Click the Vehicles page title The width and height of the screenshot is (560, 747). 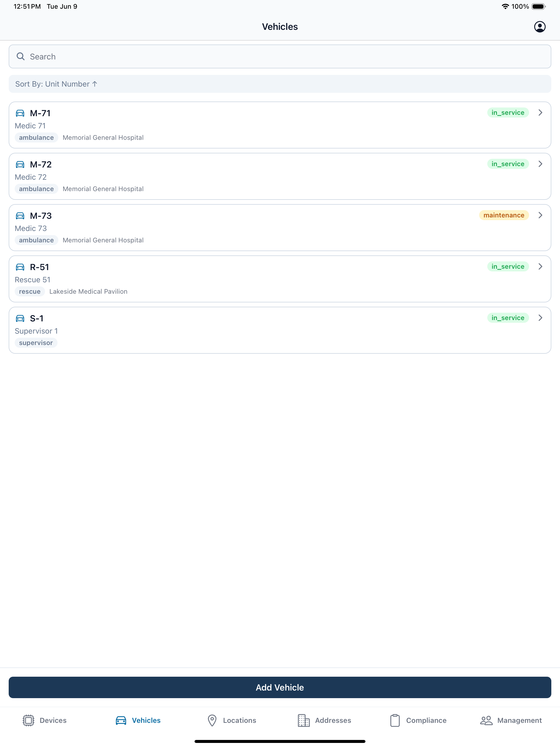point(280,27)
